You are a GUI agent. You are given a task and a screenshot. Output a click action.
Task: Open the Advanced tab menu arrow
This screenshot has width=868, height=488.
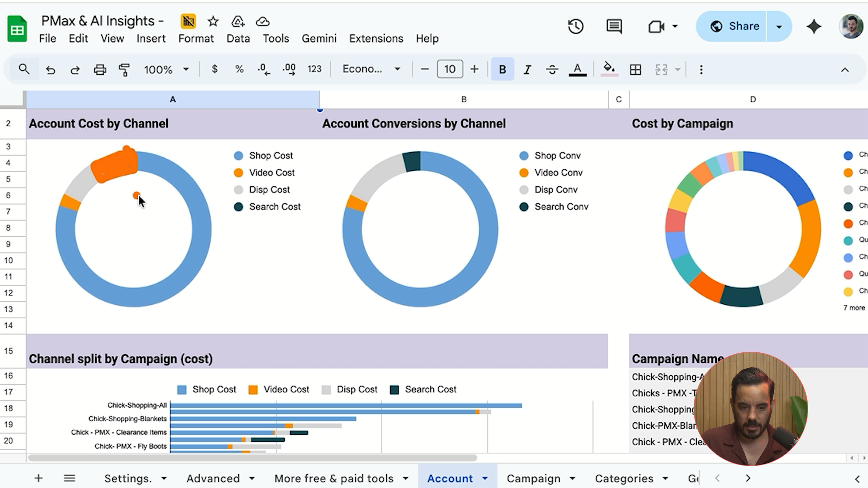point(252,479)
